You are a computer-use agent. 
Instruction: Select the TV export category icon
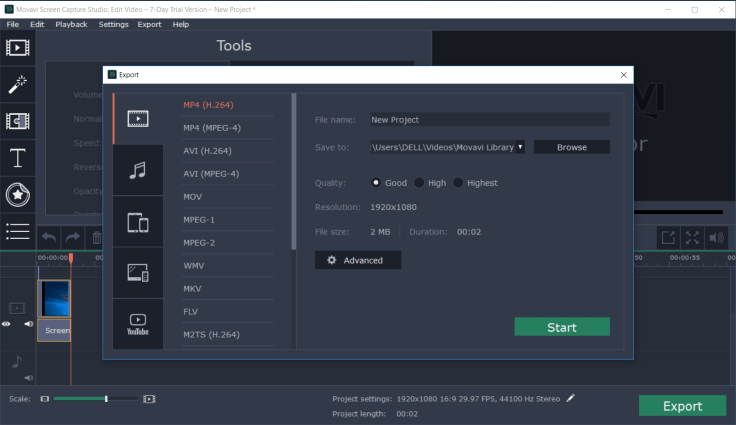[138, 273]
